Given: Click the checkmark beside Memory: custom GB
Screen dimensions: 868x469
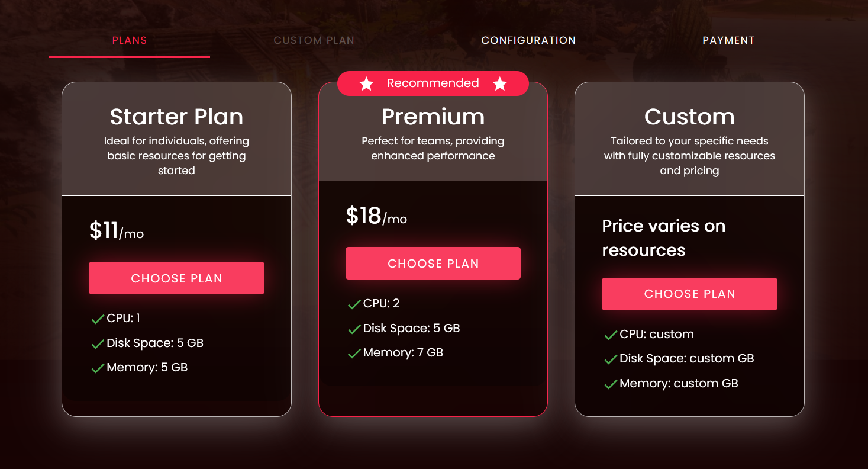Looking at the screenshot, I should point(609,384).
